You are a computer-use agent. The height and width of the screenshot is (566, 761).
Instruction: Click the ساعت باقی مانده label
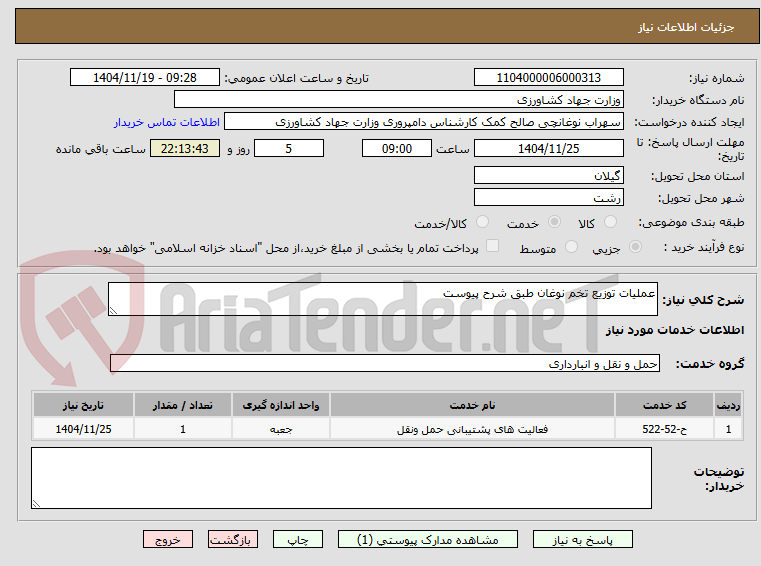tap(100, 149)
